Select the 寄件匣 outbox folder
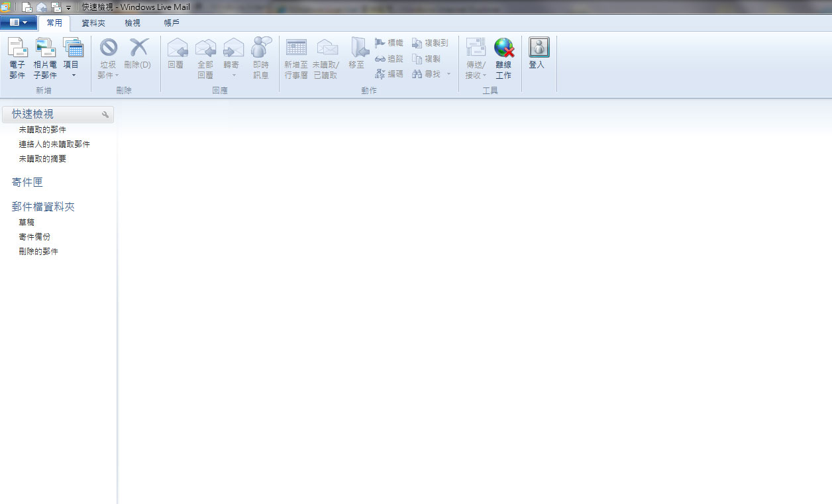The image size is (832, 504). [27, 182]
